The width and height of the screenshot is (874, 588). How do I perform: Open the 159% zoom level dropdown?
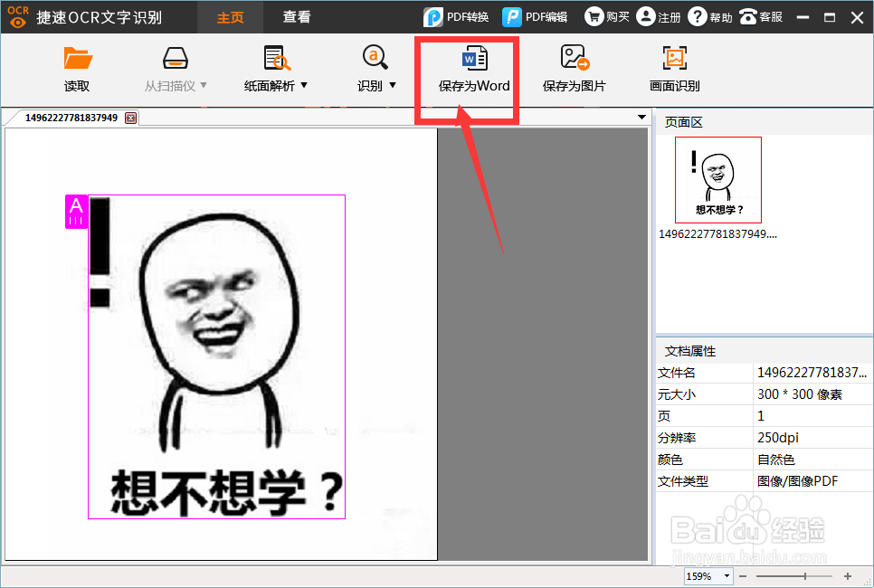click(x=727, y=575)
